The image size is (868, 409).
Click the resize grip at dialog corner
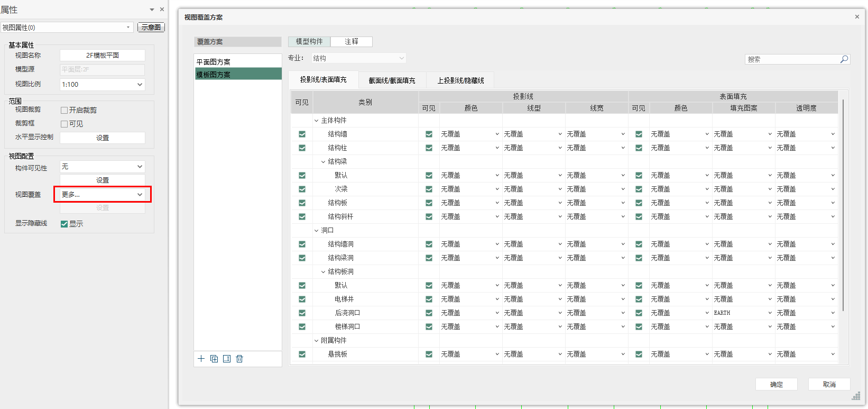(856, 396)
